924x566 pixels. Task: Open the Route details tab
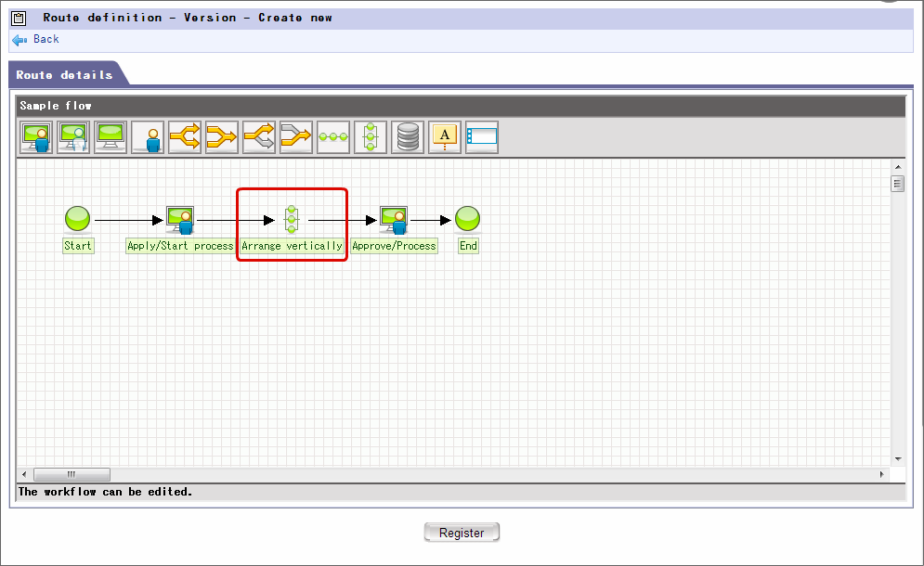64,75
